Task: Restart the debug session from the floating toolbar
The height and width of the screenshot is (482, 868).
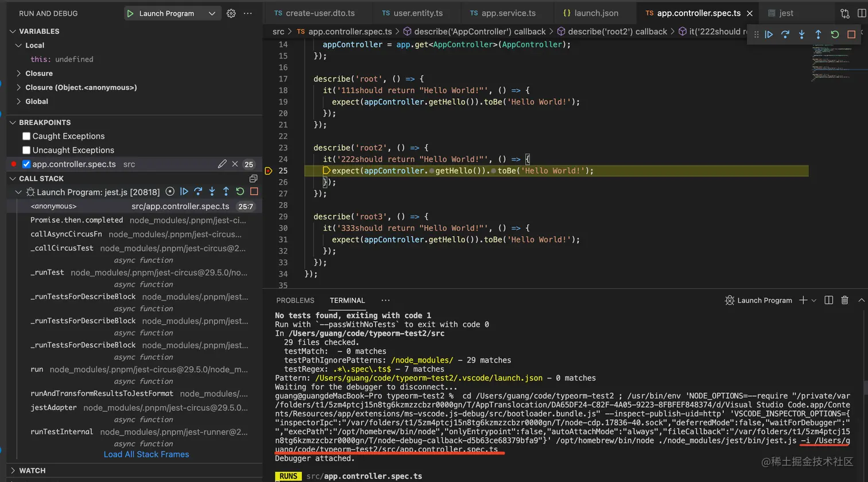Action: [x=835, y=34]
